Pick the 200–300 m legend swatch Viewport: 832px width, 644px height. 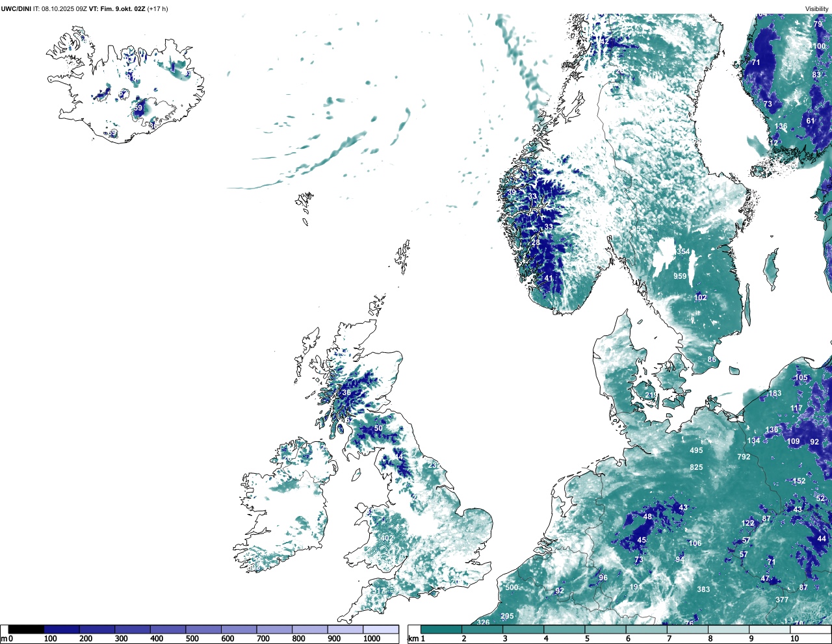(97, 629)
